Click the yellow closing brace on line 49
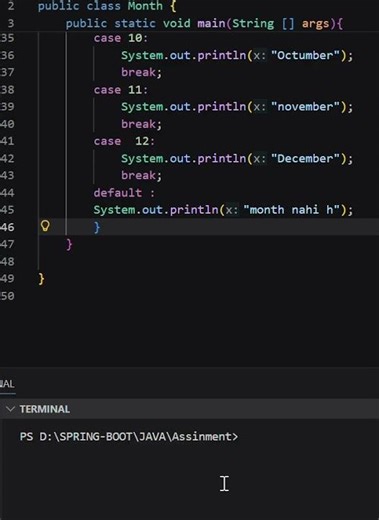The width and height of the screenshot is (379, 520). tap(41, 279)
